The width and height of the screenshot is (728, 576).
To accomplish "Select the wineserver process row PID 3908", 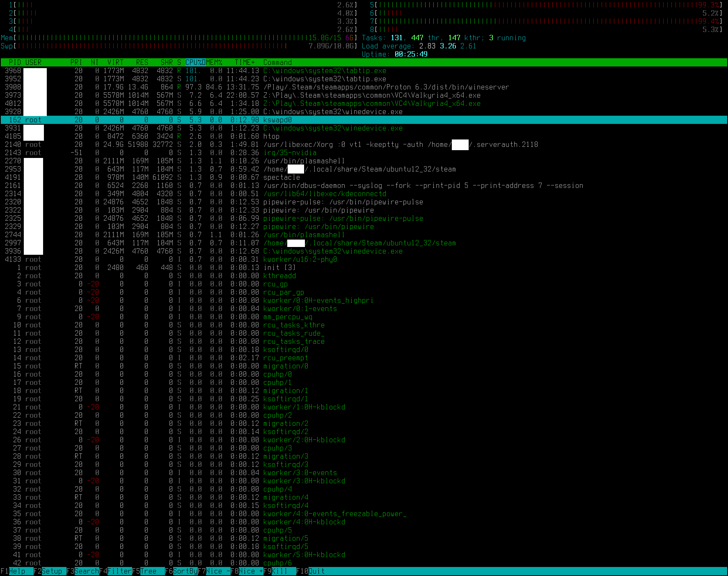I will [364, 87].
